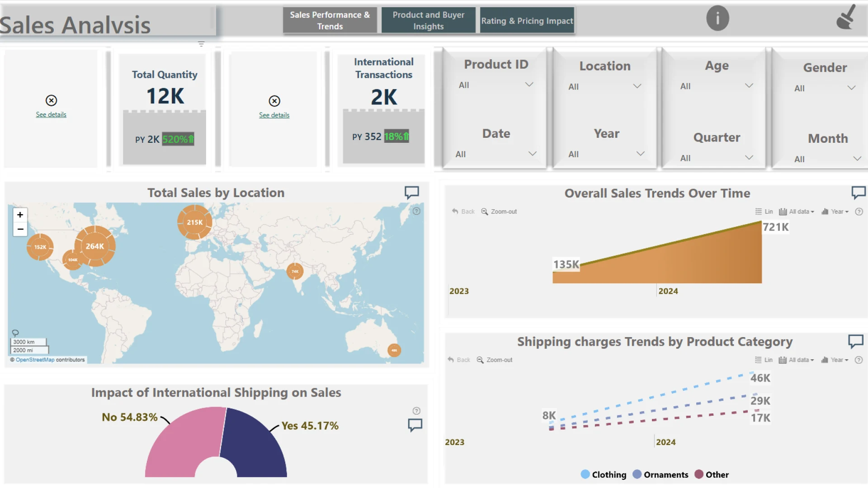Click help icon on International Shipping chart

[x=416, y=411]
